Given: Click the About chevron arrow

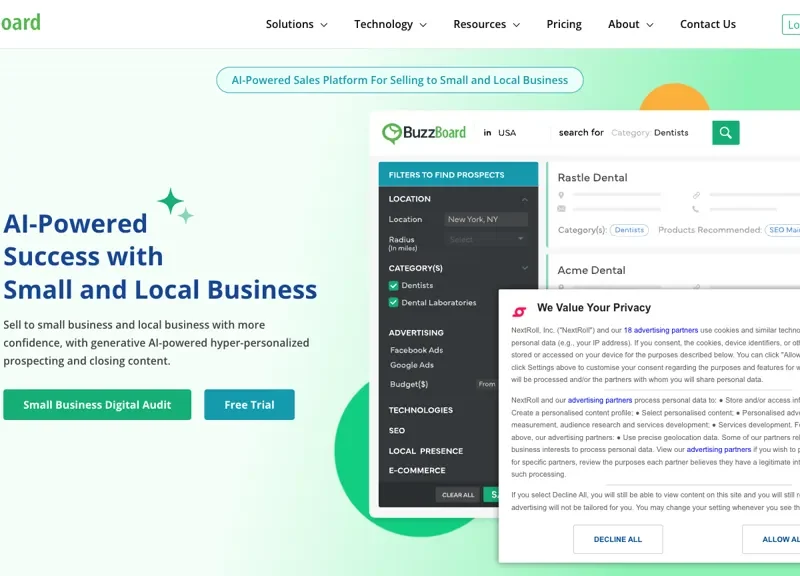Looking at the screenshot, I should [x=649, y=25].
